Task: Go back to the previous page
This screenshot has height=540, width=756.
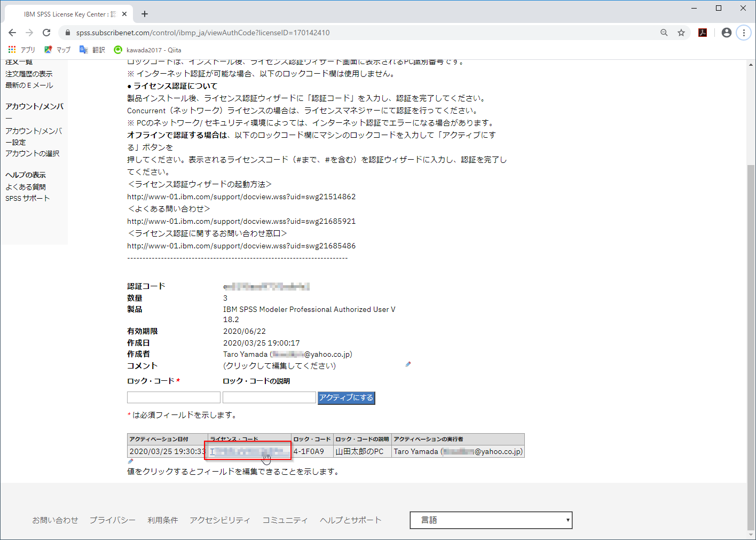Action: pos(12,33)
